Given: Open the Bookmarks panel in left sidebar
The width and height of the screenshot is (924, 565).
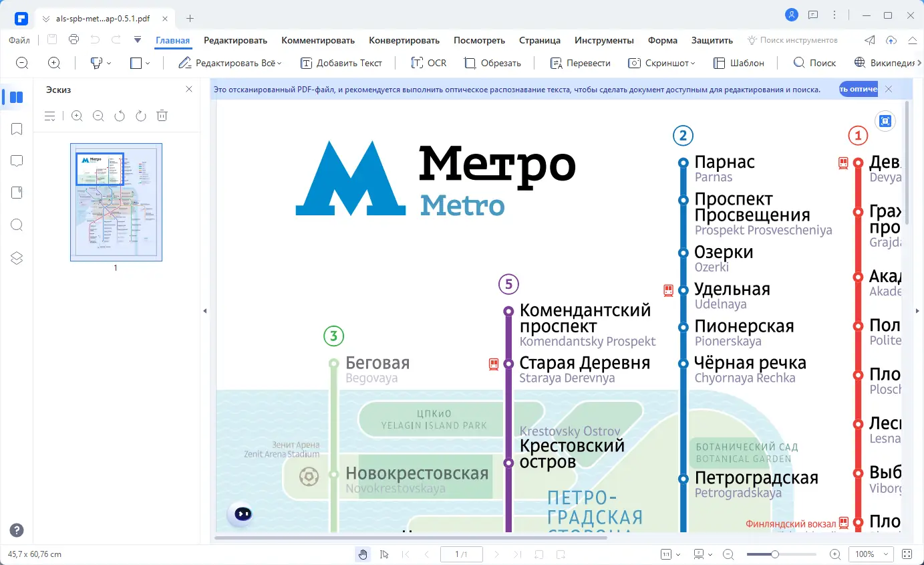Looking at the screenshot, I should (16, 129).
